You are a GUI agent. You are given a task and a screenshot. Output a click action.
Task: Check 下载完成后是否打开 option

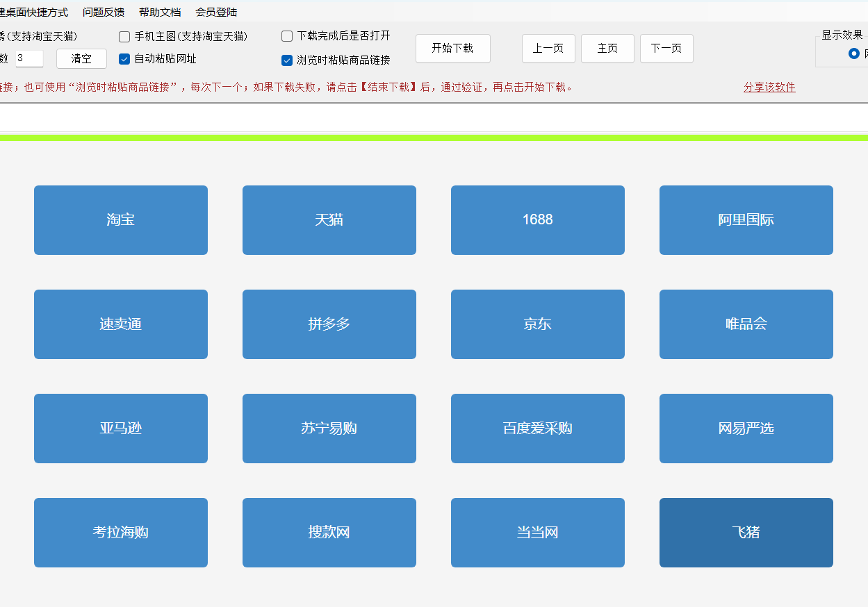(287, 36)
